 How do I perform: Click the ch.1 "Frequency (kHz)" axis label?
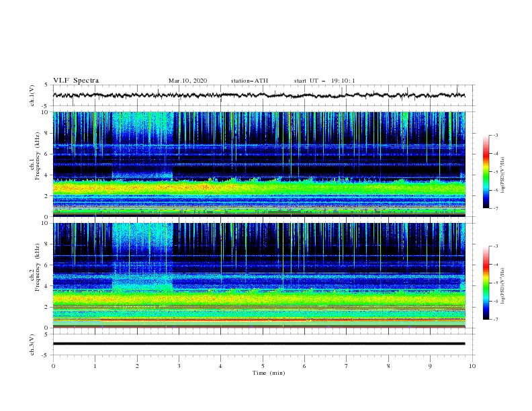38,156
